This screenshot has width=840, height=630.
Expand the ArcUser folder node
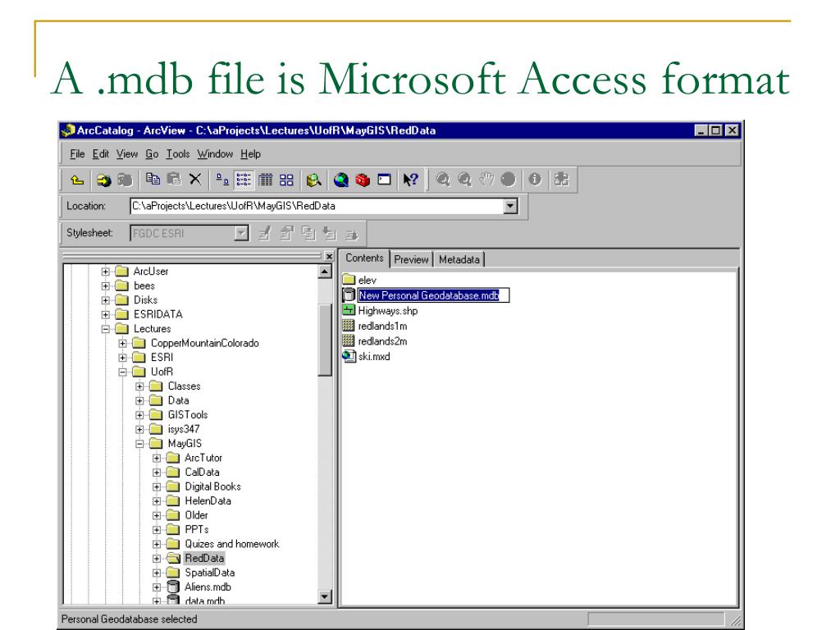pyautogui.click(x=106, y=272)
